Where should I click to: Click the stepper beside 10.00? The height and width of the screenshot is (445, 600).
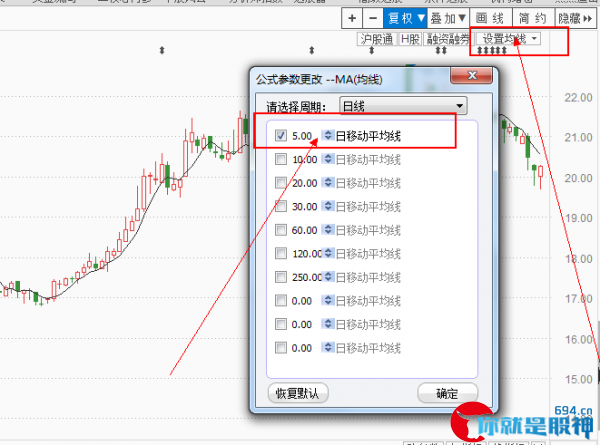point(328,159)
